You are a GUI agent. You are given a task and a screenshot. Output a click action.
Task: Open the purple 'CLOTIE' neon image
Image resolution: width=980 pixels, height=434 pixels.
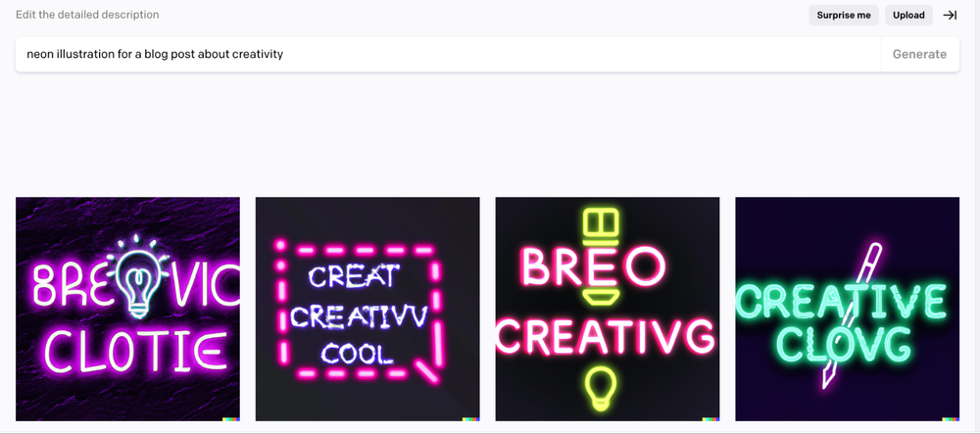coord(127,310)
